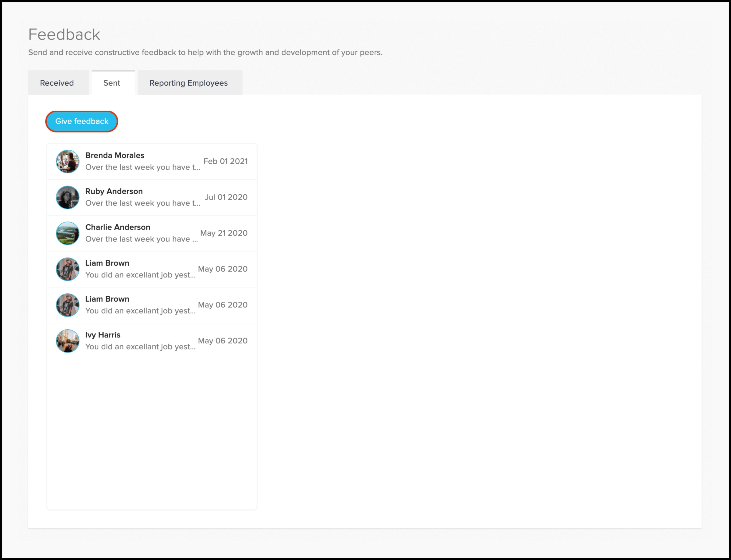Open Ivy Harris feedback preview text

(140, 347)
